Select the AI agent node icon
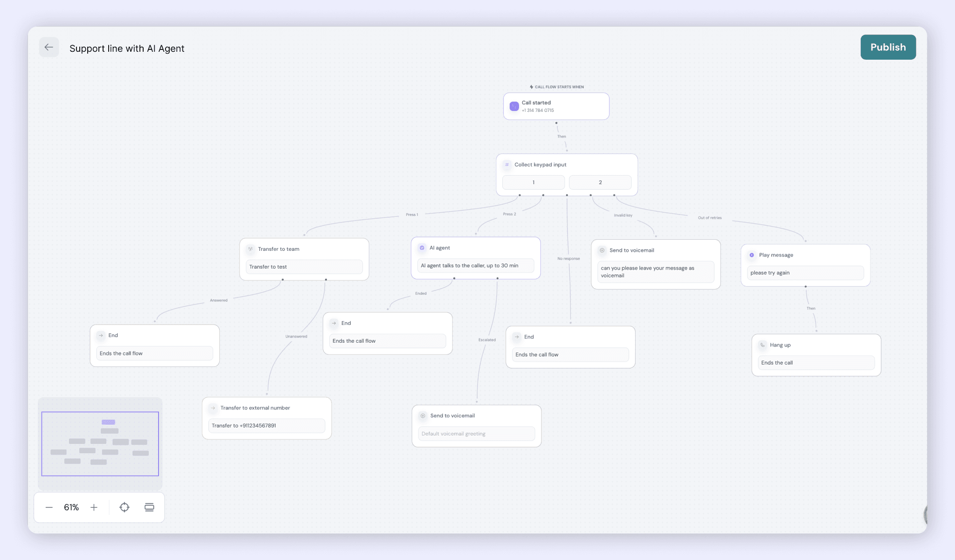 (422, 248)
